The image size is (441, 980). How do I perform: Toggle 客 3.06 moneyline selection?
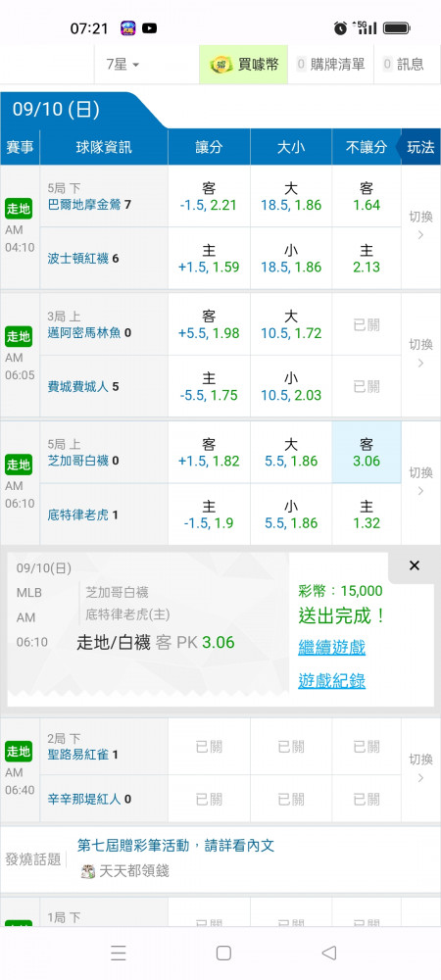tap(367, 453)
